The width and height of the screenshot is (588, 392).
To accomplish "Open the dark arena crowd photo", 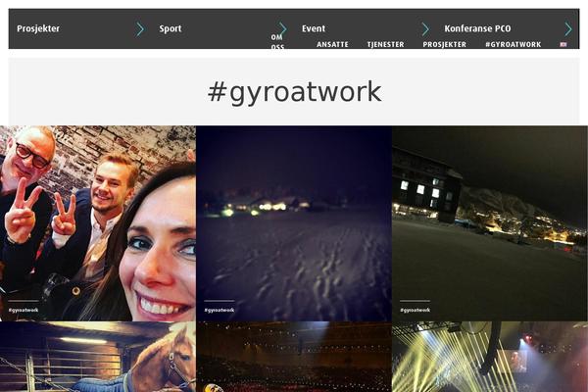I will [x=294, y=357].
